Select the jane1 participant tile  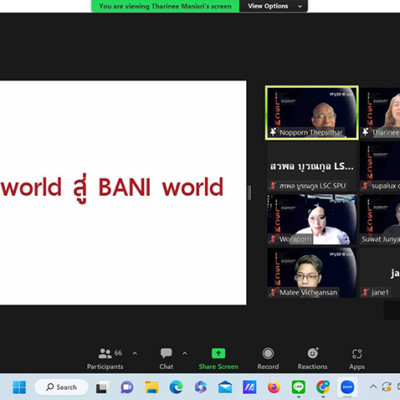coord(380,273)
